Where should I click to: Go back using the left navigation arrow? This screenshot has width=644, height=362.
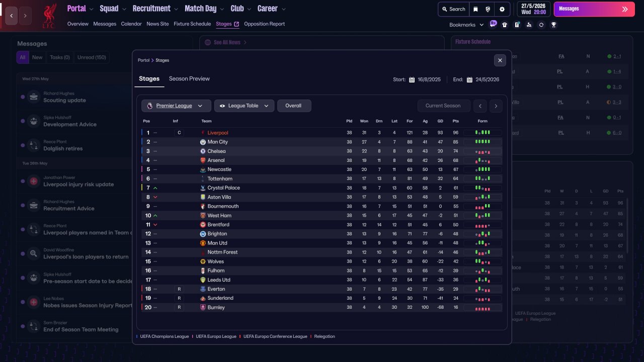tap(11, 16)
